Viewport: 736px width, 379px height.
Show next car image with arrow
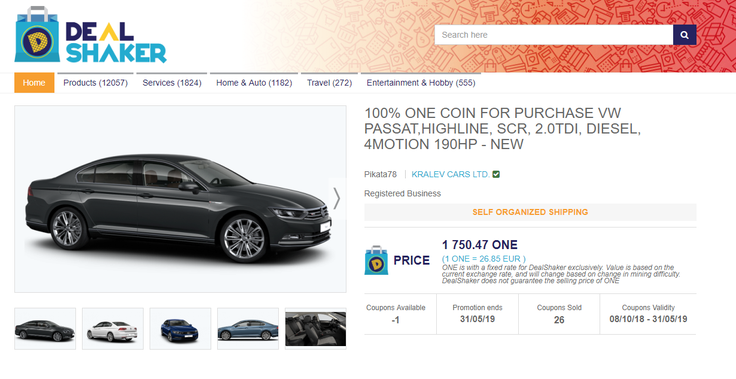337,198
